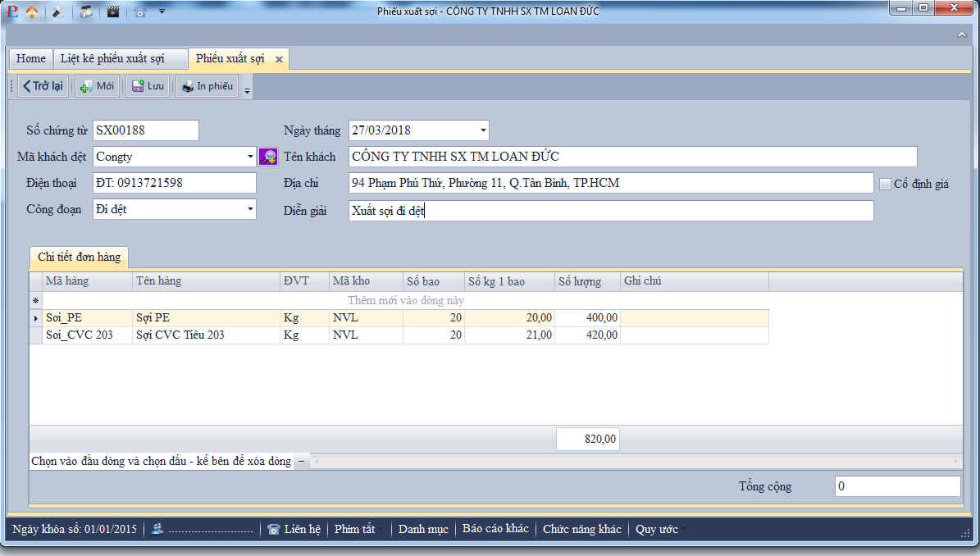This screenshot has width=980, height=556.
Task: Open the Báo cáo khác menu
Action: 495,529
